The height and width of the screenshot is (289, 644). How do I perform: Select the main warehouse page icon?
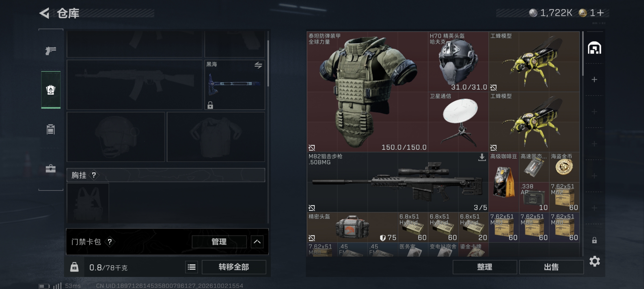coord(595,48)
